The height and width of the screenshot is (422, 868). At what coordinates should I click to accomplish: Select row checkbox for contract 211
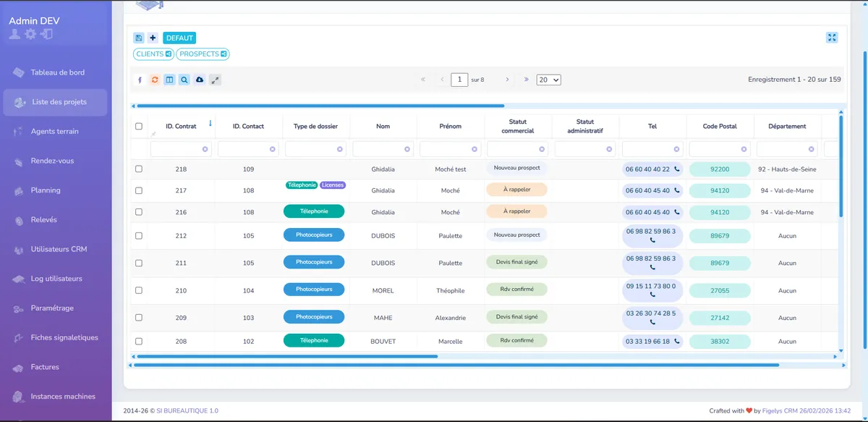pyautogui.click(x=139, y=263)
